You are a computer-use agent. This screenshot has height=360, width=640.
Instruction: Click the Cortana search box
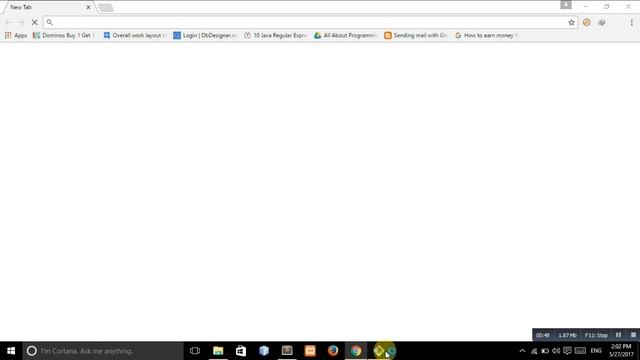pyautogui.click(x=103, y=351)
